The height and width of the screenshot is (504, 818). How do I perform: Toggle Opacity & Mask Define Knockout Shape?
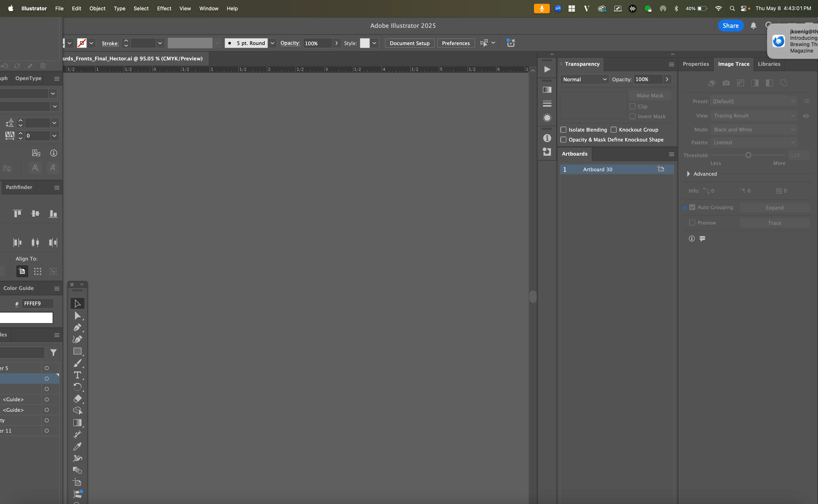pyautogui.click(x=563, y=140)
